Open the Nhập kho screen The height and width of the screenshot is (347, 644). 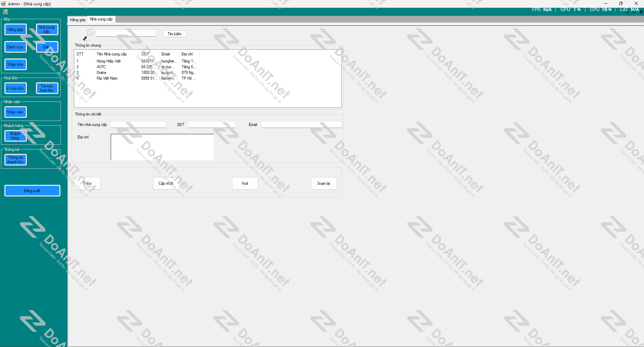[15, 64]
